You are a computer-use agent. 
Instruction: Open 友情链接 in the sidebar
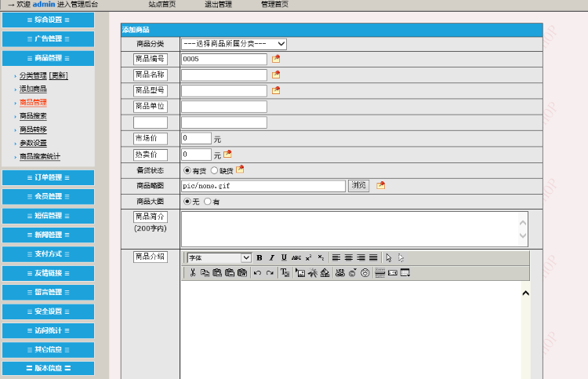point(48,273)
